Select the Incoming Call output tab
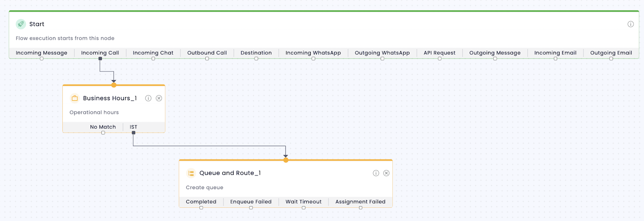 click(x=100, y=53)
